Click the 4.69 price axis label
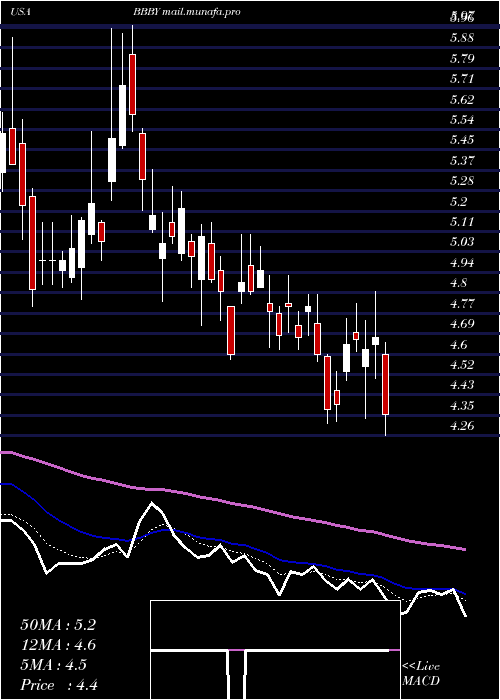The height and width of the screenshot is (700, 500). pos(462,324)
